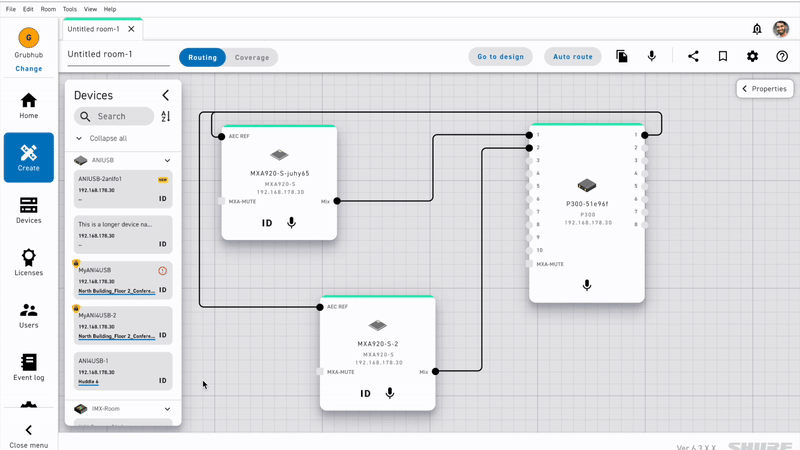Image resolution: width=800 pixels, height=450 pixels.
Task: Open the help question mark icon
Action: click(x=782, y=56)
